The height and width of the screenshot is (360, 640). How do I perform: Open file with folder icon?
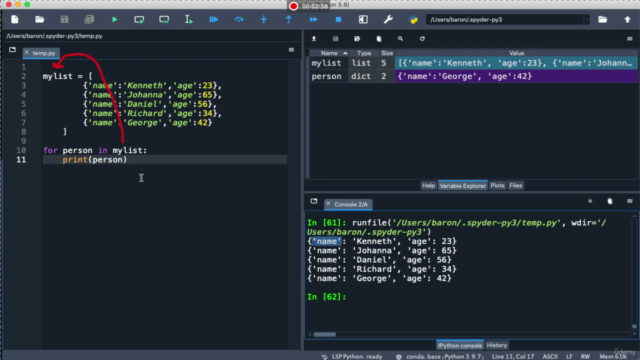40,19
